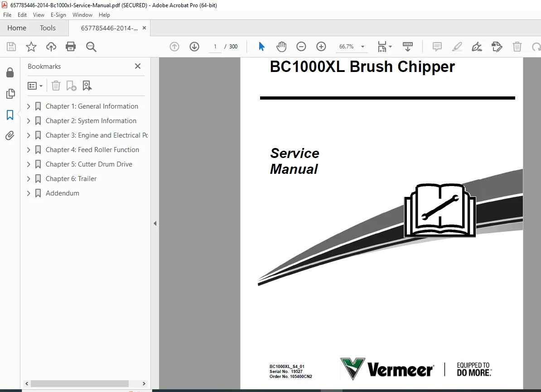Click the Add new bookmark icon
Viewport: 541px width, 392px height.
tap(72, 86)
